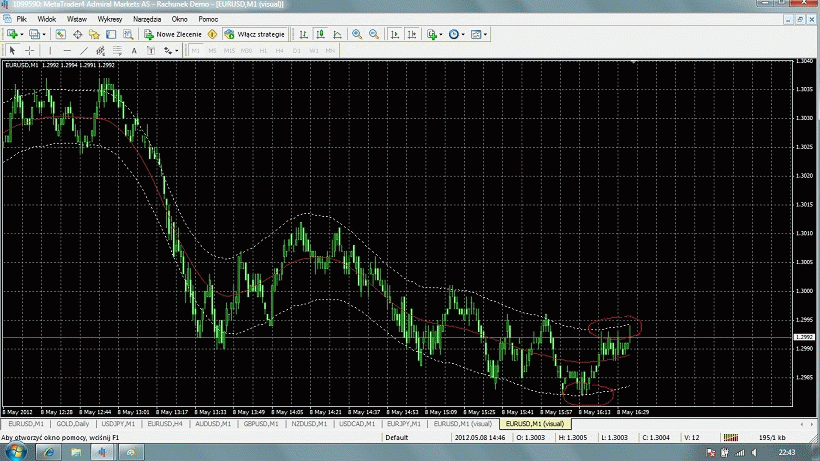This screenshot has height=461, width=820.
Task: Click the Periods clock icon
Action: [454, 34]
